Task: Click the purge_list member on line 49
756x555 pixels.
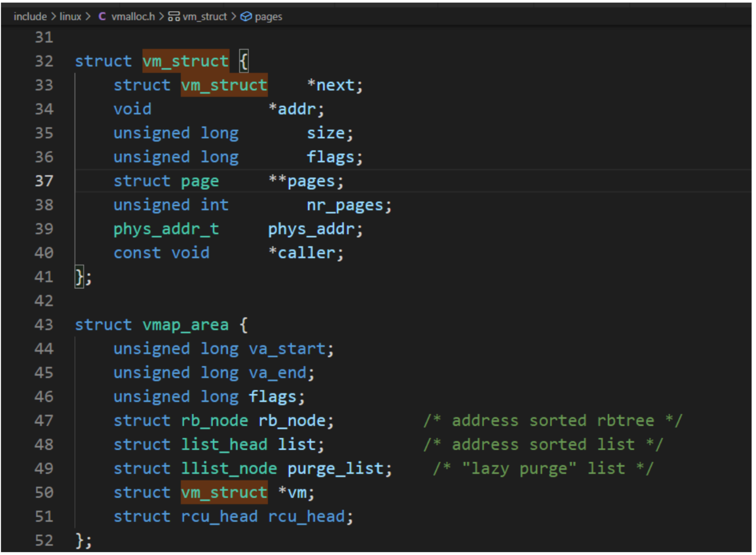Action: pos(336,469)
